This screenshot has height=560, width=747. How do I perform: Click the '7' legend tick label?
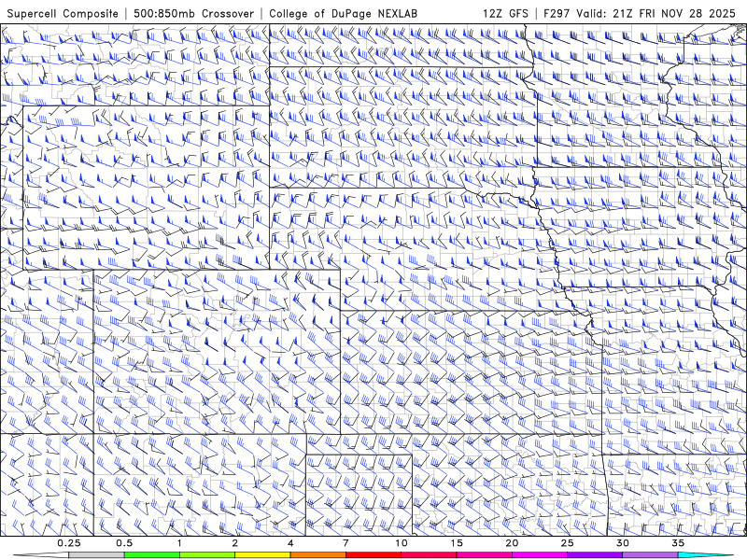(345, 543)
